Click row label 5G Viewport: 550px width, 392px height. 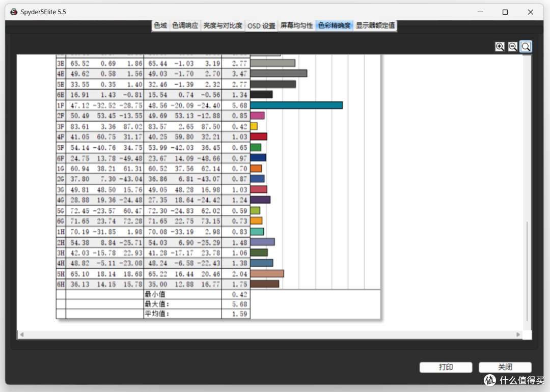[61, 211]
